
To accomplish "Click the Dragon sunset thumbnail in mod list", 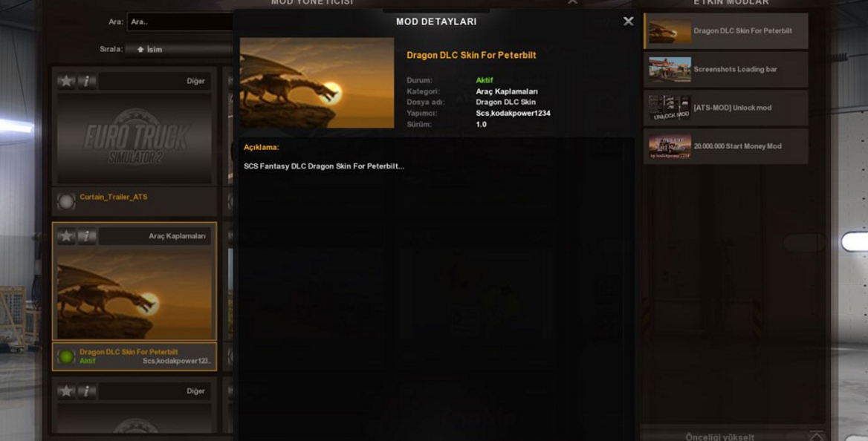I will coord(135,293).
